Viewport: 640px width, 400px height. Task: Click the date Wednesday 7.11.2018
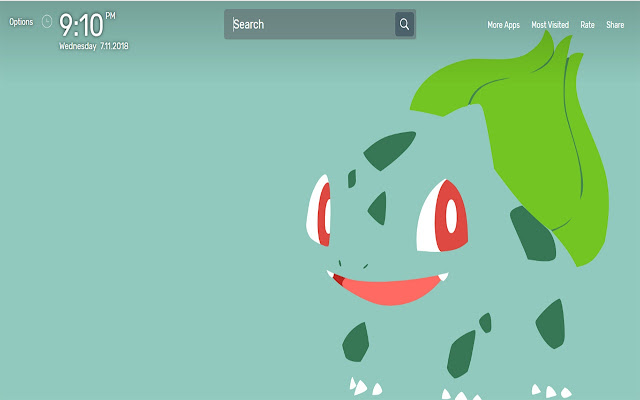pos(93,46)
